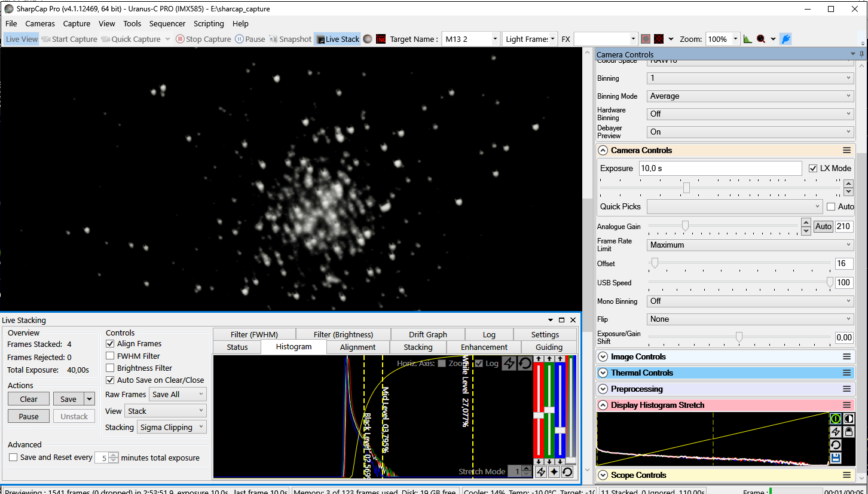Click into the Exposure value field
This screenshot has width=868, height=494.
(720, 169)
